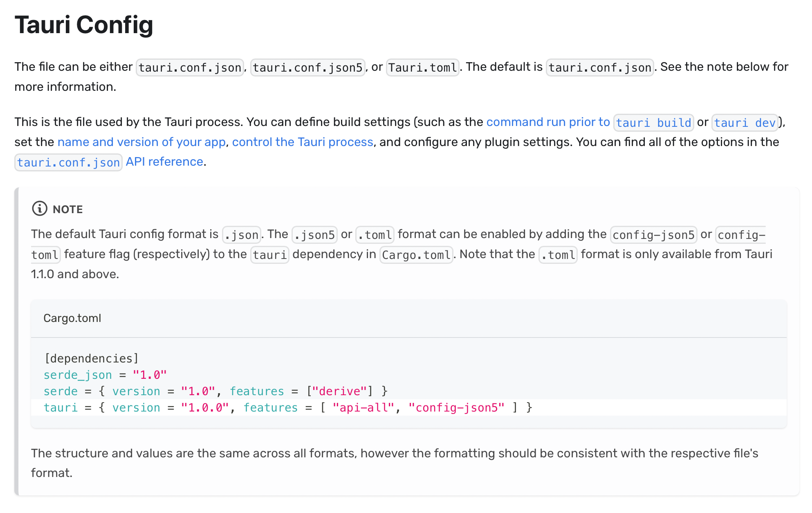812x513 pixels.
Task: Click the .json5 format badge
Action: [314, 234]
